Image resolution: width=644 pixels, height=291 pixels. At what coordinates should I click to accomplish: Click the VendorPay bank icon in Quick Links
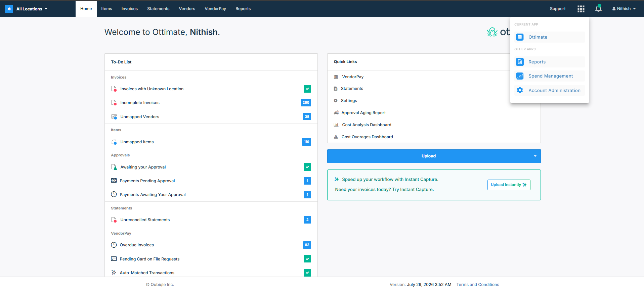click(336, 77)
